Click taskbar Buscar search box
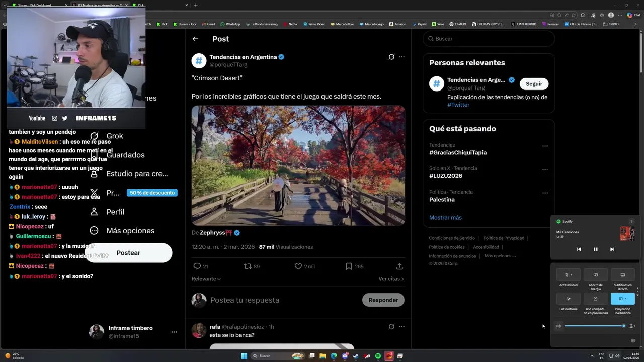Image resolution: width=644 pixels, height=362 pixels. point(278,356)
